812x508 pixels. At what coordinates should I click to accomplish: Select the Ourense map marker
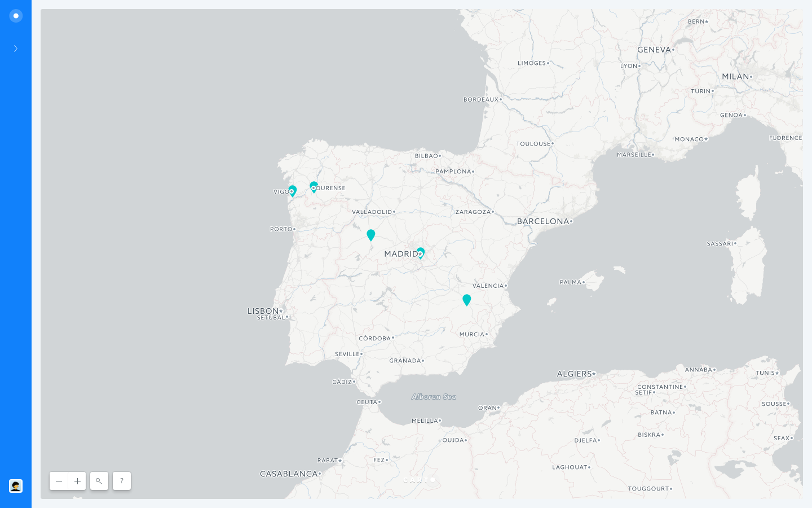pos(314,187)
